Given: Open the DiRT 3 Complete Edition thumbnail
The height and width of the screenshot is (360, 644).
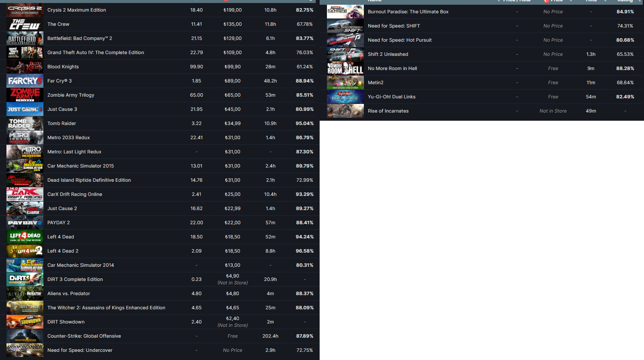Looking at the screenshot, I should click(x=25, y=279).
